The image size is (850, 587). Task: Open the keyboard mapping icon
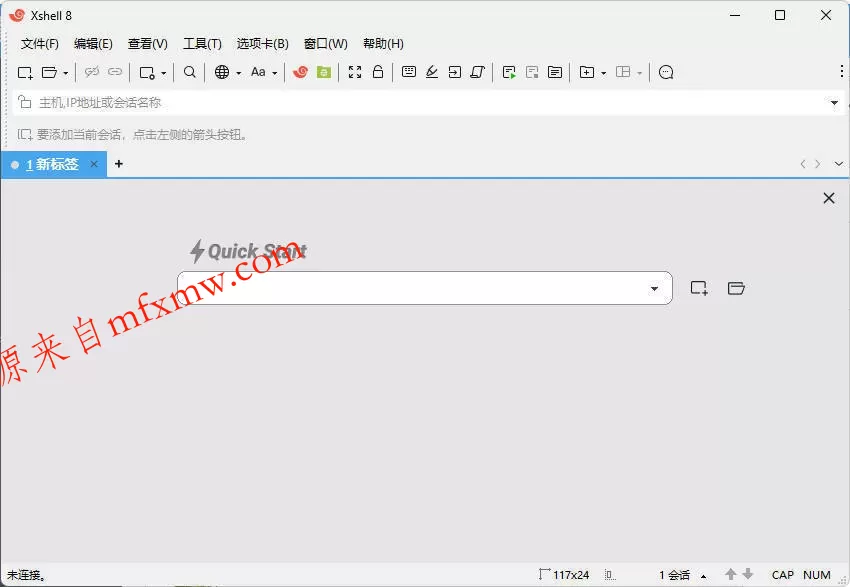pyautogui.click(x=409, y=72)
